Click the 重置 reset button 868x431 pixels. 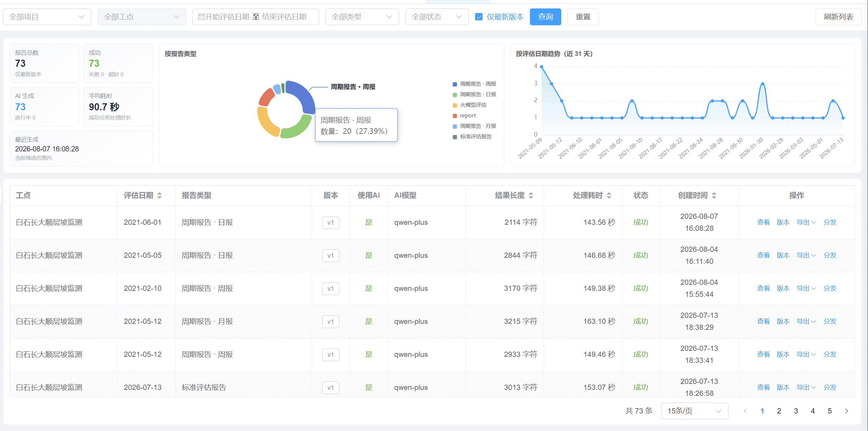click(x=583, y=17)
